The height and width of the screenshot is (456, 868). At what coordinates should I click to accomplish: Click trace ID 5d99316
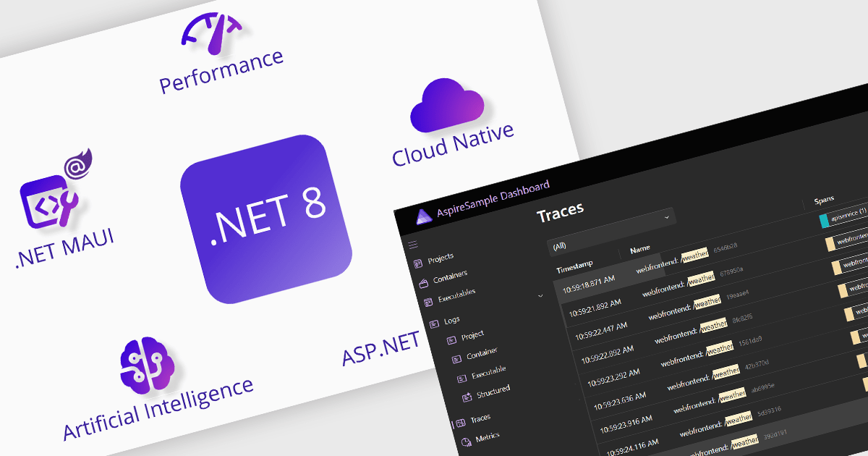769,411
